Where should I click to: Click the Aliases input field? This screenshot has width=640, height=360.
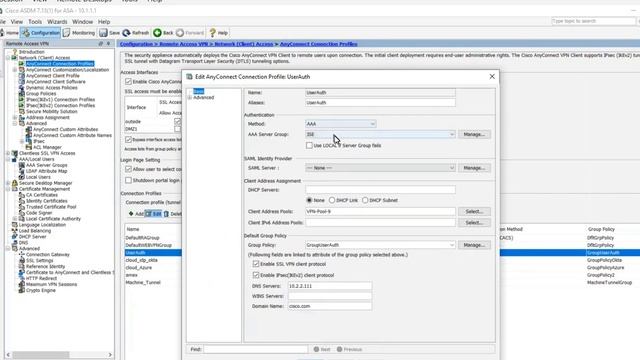click(380, 102)
